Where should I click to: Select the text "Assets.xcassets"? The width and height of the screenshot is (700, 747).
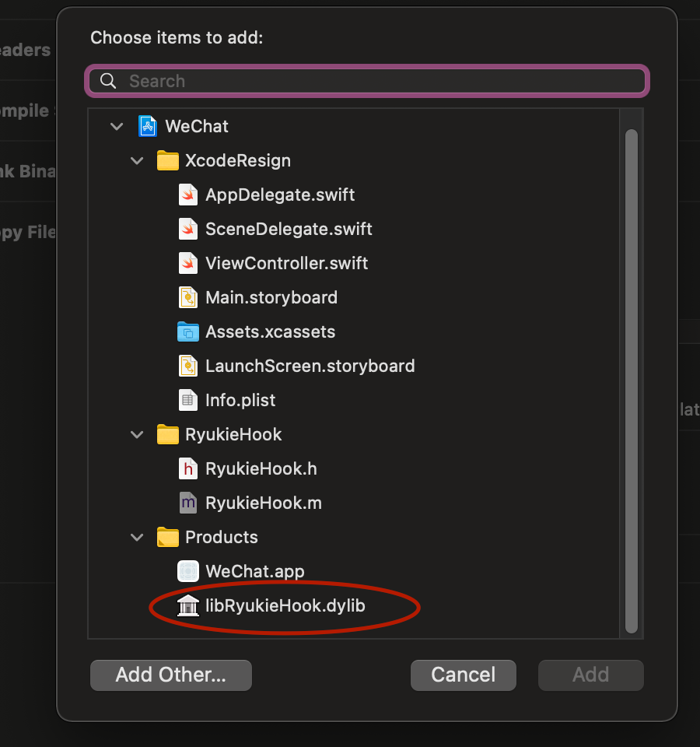click(271, 332)
